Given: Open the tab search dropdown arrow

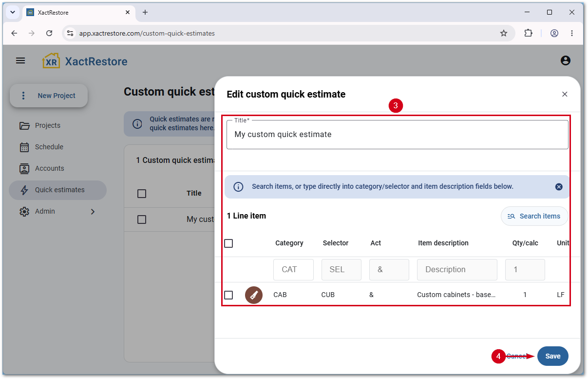Looking at the screenshot, I should (12, 12).
